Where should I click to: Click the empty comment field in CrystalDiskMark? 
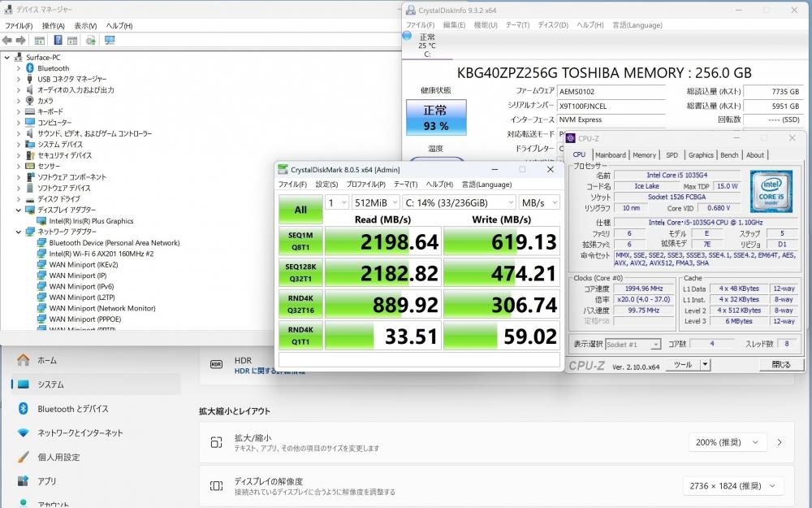click(419, 359)
